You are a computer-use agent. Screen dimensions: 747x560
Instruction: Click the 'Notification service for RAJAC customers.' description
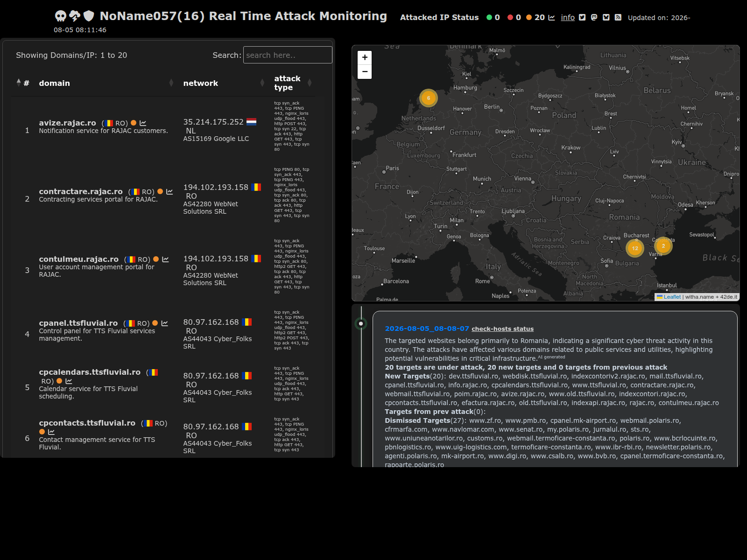point(103,131)
